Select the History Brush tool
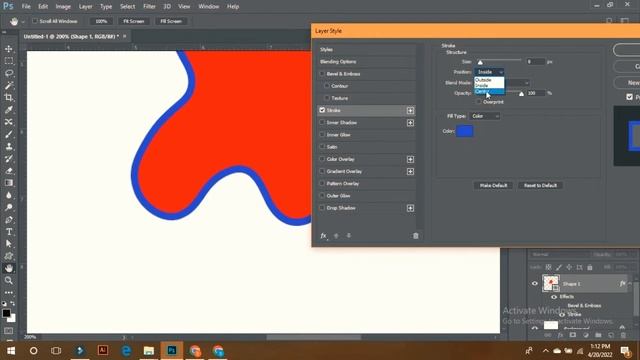This screenshot has height=360, width=640. pyautogui.click(x=9, y=159)
